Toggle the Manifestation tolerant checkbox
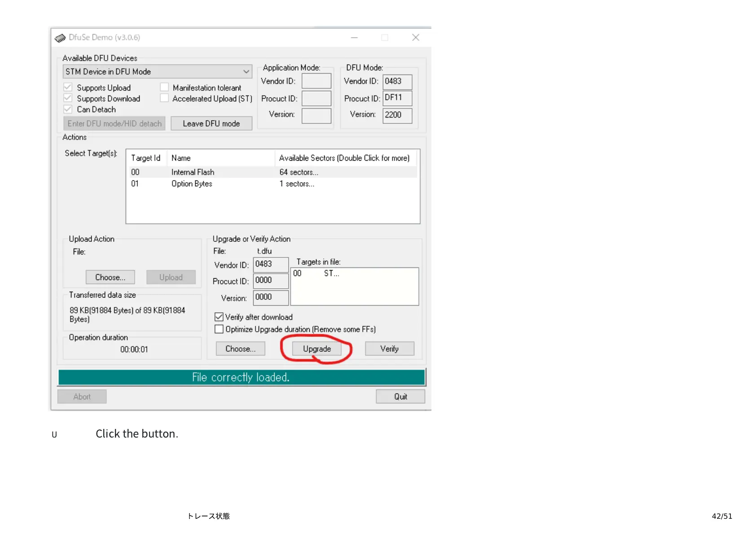The height and width of the screenshot is (534, 756). pyautogui.click(x=165, y=88)
